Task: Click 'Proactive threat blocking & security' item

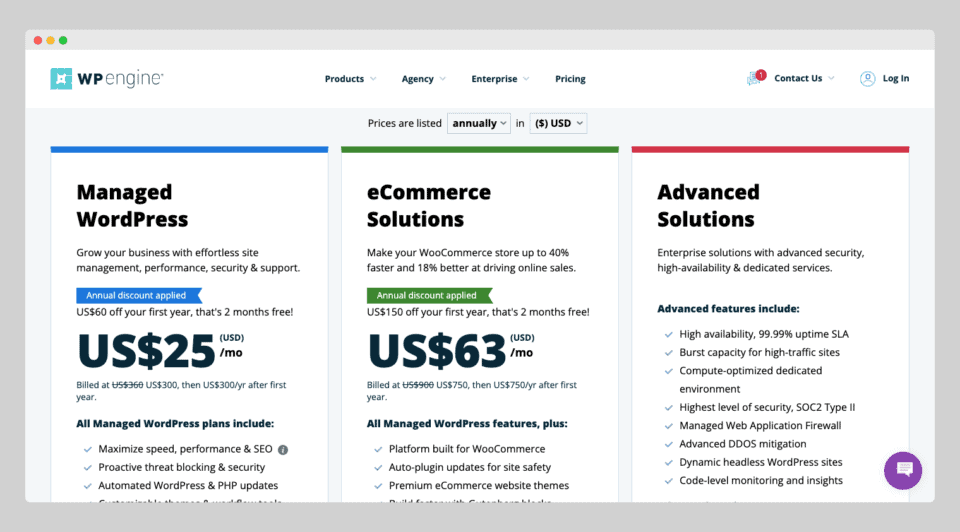Action: point(182,467)
